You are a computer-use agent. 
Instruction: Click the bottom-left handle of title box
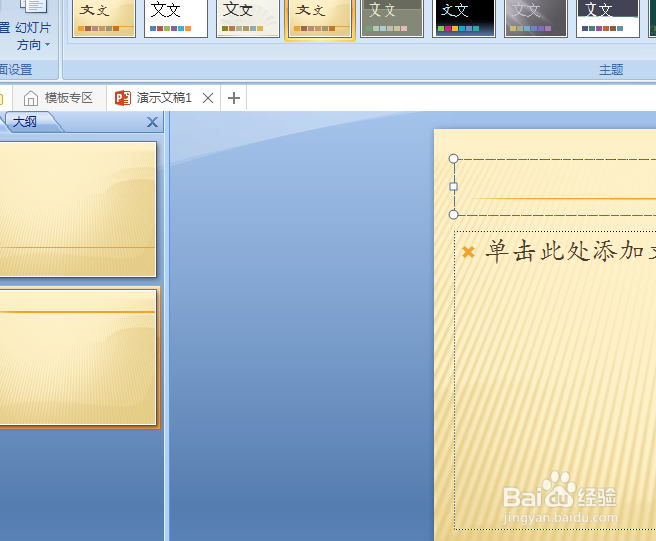(x=454, y=215)
